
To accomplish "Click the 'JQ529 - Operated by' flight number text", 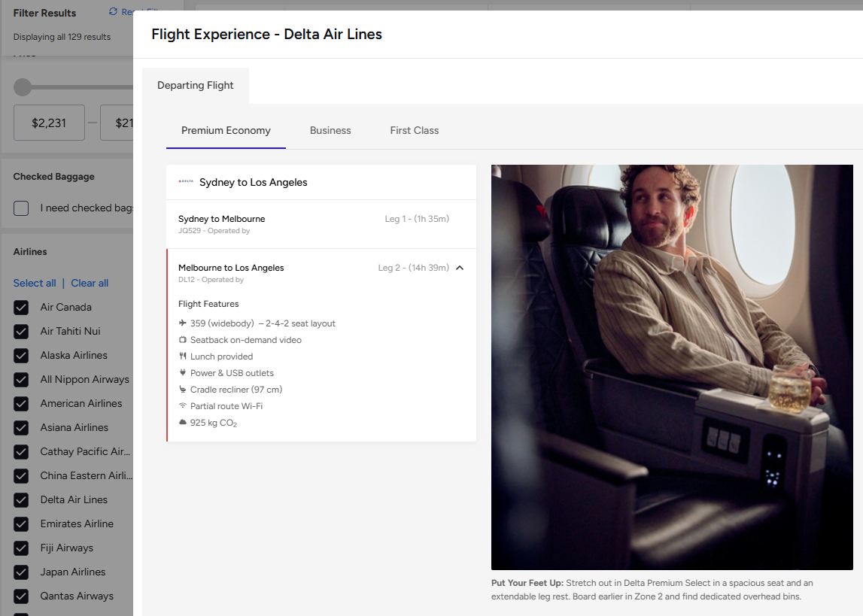I will pyautogui.click(x=214, y=230).
